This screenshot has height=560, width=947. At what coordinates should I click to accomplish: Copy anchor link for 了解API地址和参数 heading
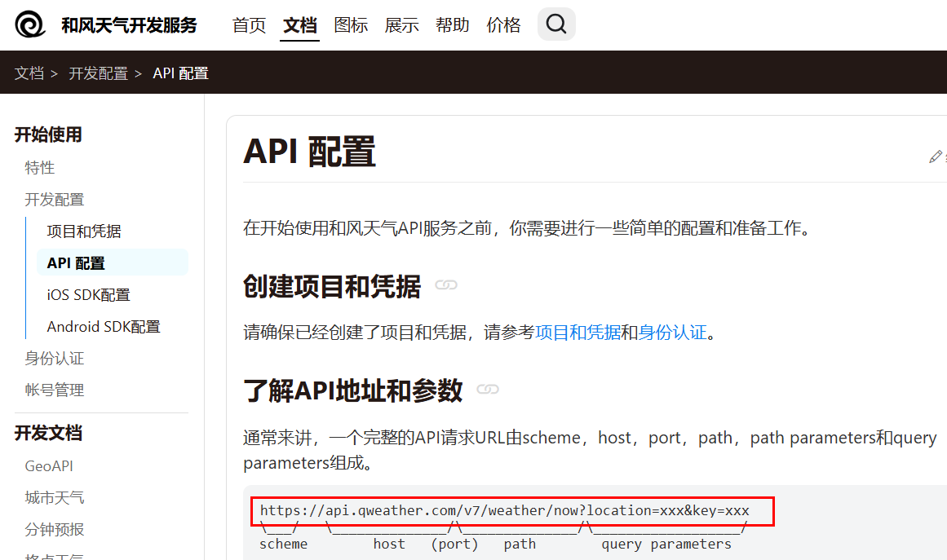pos(488,389)
